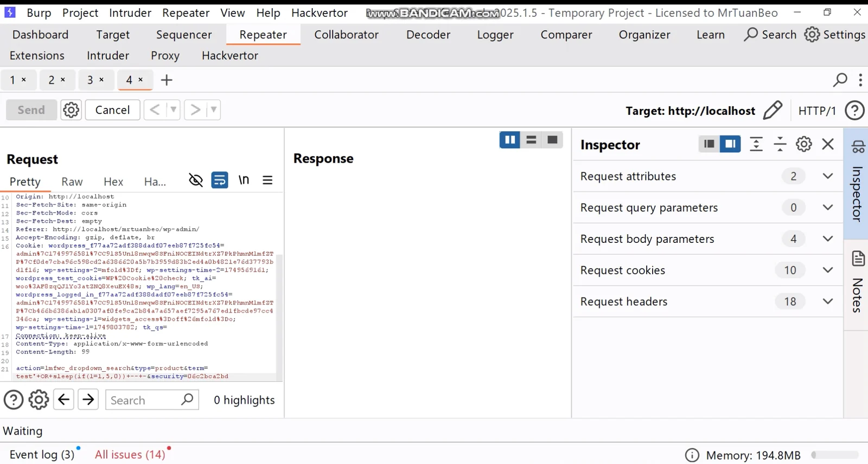Click the Send button
The image size is (868, 464).
click(x=31, y=110)
